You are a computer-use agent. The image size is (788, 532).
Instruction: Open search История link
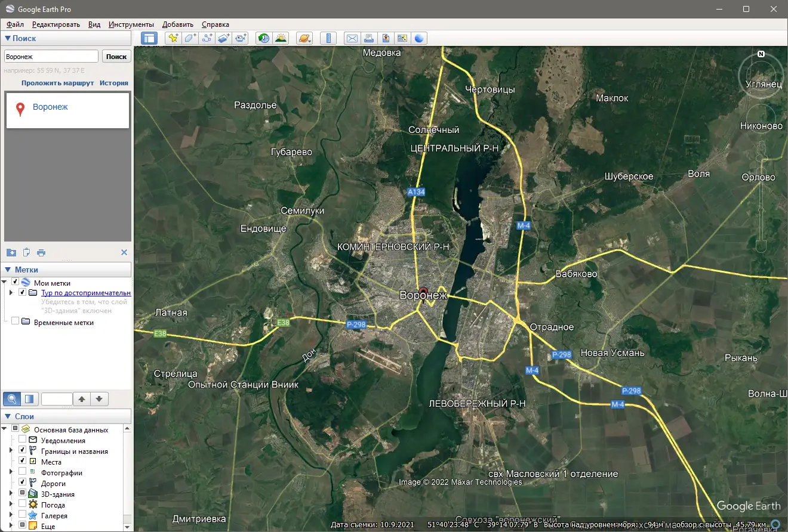[114, 83]
